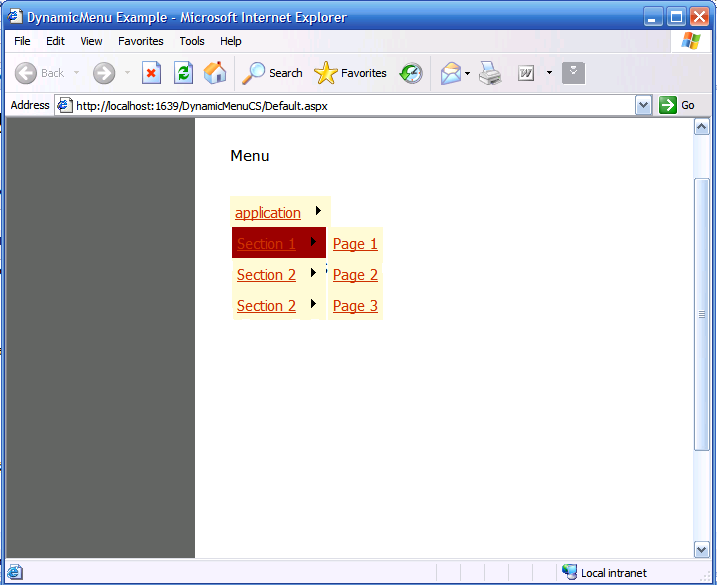717x585 pixels.
Task: Open Back button history dropdown arrow
Action: tap(76, 73)
